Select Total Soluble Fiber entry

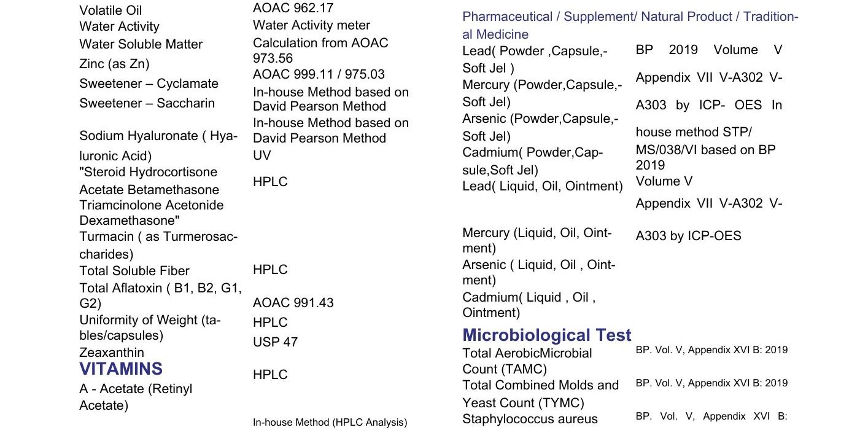[x=134, y=271]
